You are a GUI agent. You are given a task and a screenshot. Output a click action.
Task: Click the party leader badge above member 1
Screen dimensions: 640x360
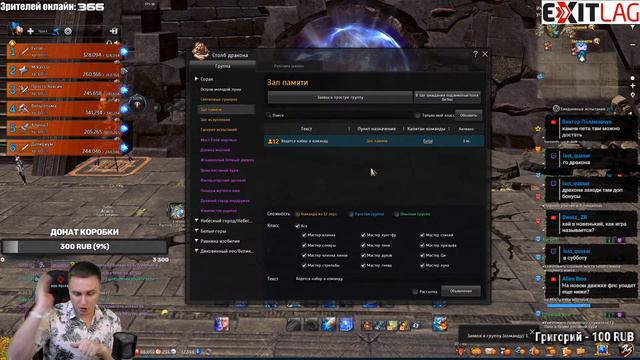point(12,43)
